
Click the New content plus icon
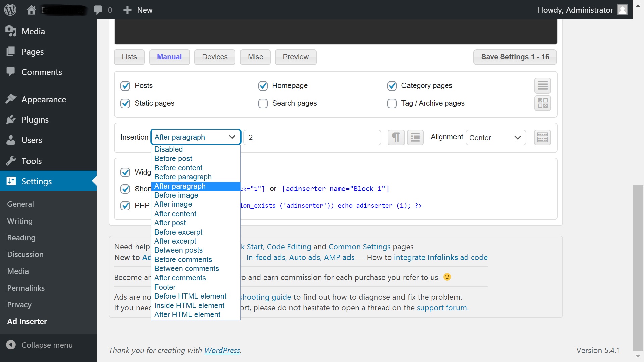[127, 10]
